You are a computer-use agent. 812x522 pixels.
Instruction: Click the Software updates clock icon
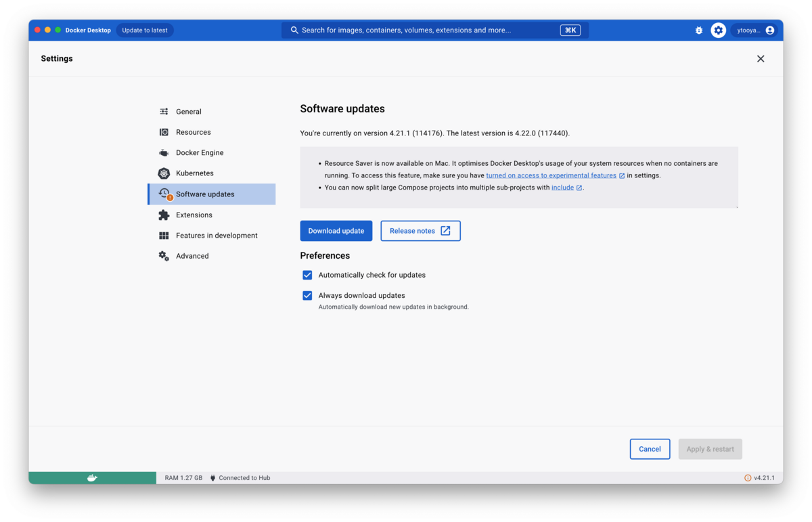tap(164, 194)
